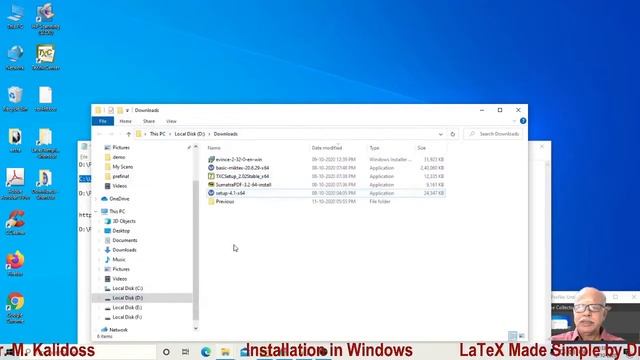Expand the Network tree node
This screenshot has height=360, width=640.
pos(97,330)
